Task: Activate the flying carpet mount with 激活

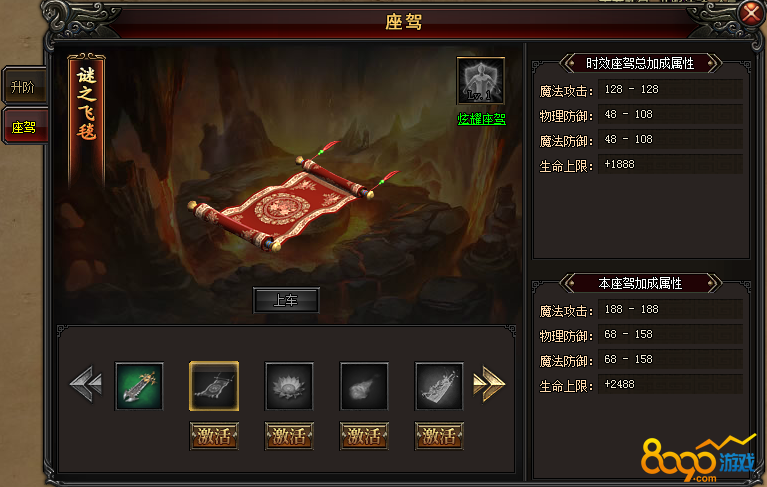Action: (214, 436)
